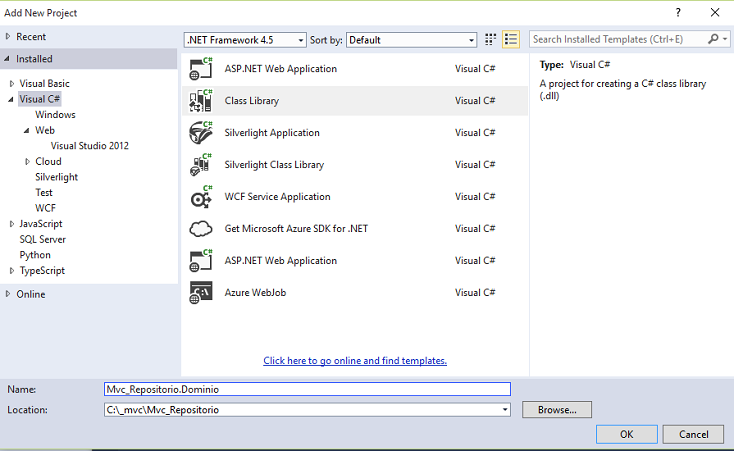Switch to medium icons list view
The image size is (734, 451).
(x=511, y=40)
